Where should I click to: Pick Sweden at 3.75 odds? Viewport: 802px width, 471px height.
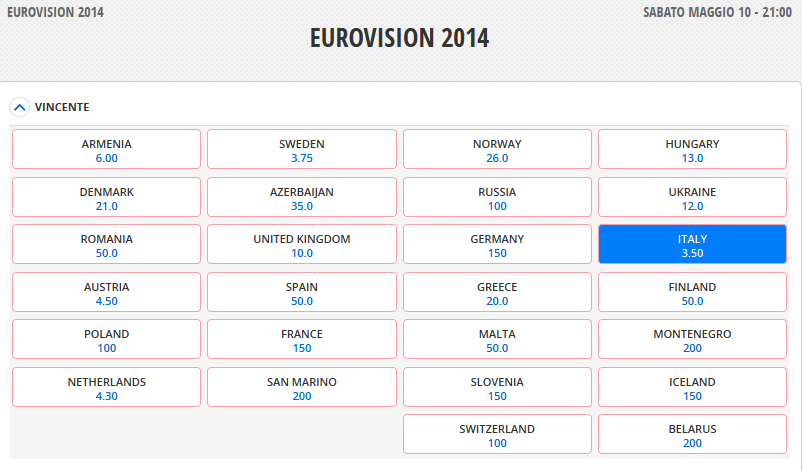click(301, 150)
